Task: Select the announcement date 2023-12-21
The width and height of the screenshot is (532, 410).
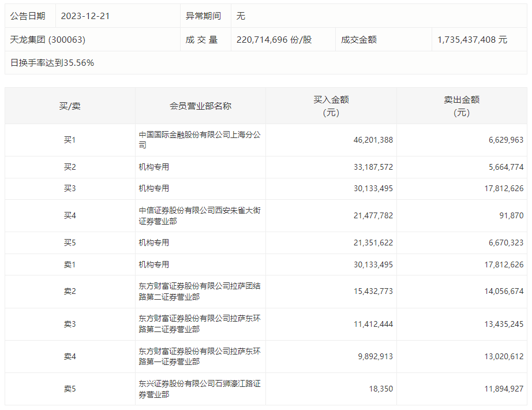Action: tap(85, 16)
